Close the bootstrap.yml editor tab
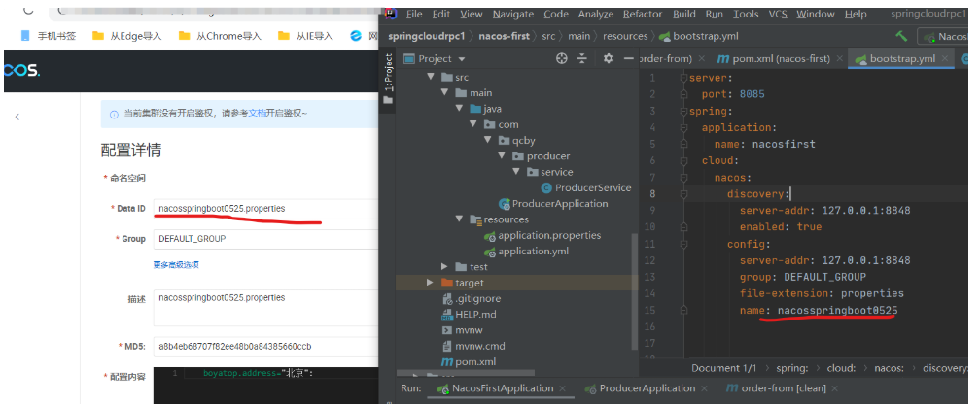 point(944,58)
